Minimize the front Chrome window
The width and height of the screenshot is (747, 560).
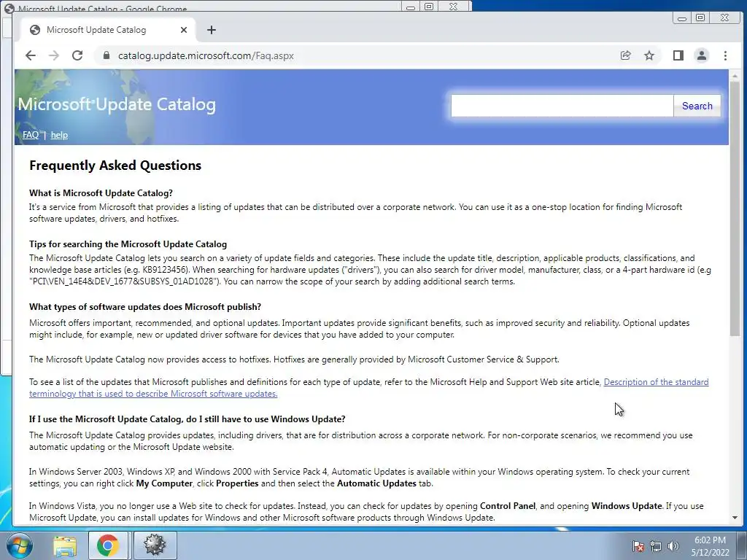tap(682, 18)
